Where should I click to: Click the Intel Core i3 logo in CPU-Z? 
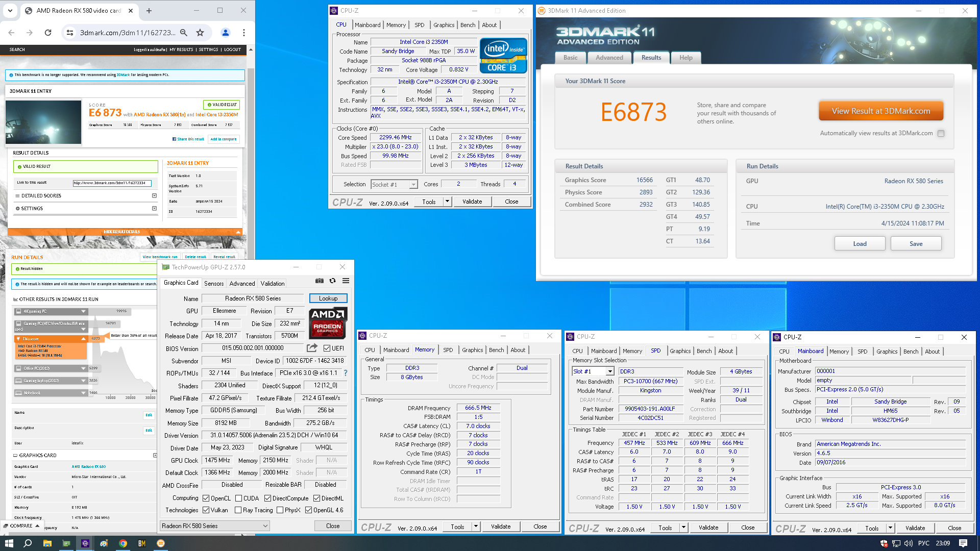[503, 56]
